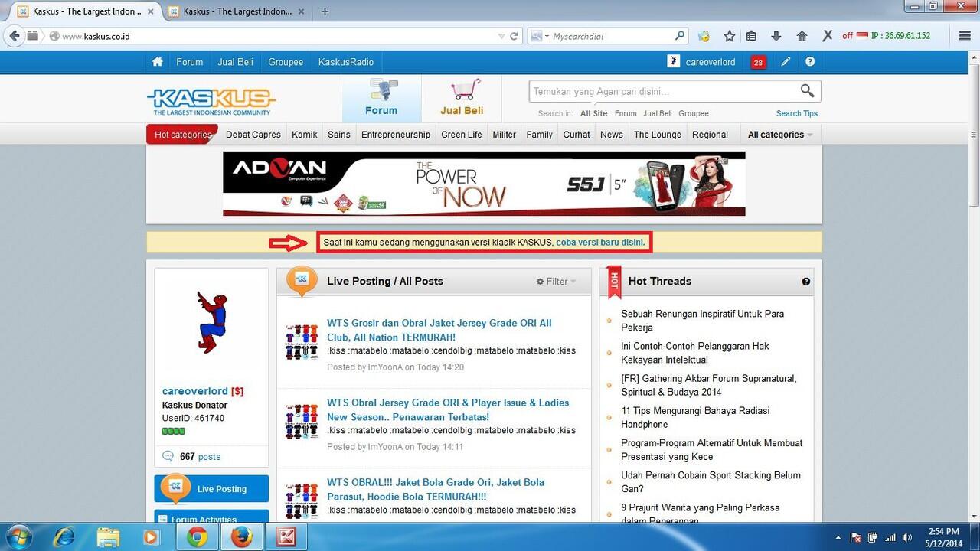Open Search Tips link

coord(797,113)
